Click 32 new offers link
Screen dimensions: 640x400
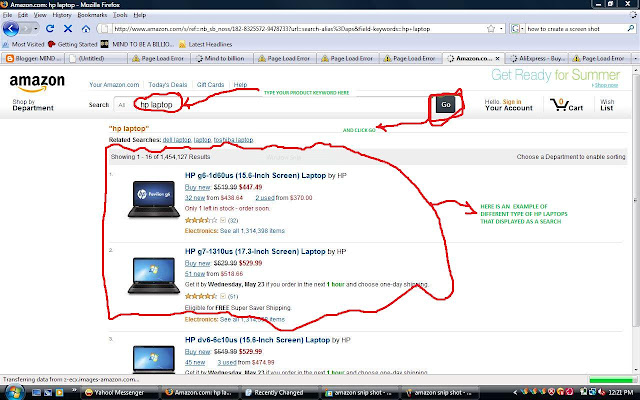(195, 198)
